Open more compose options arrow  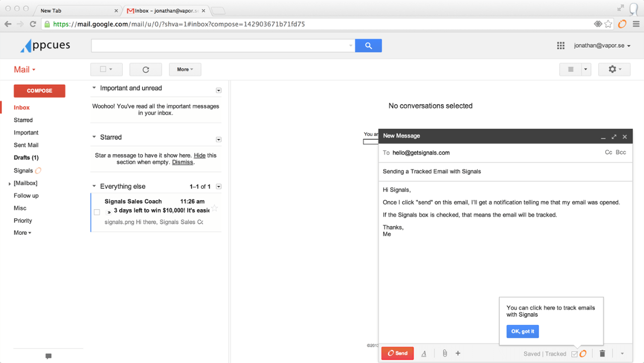[622, 353]
